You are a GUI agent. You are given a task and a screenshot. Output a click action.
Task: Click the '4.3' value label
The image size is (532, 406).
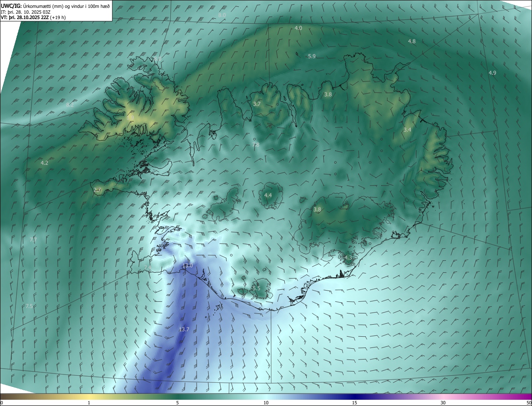point(348,258)
